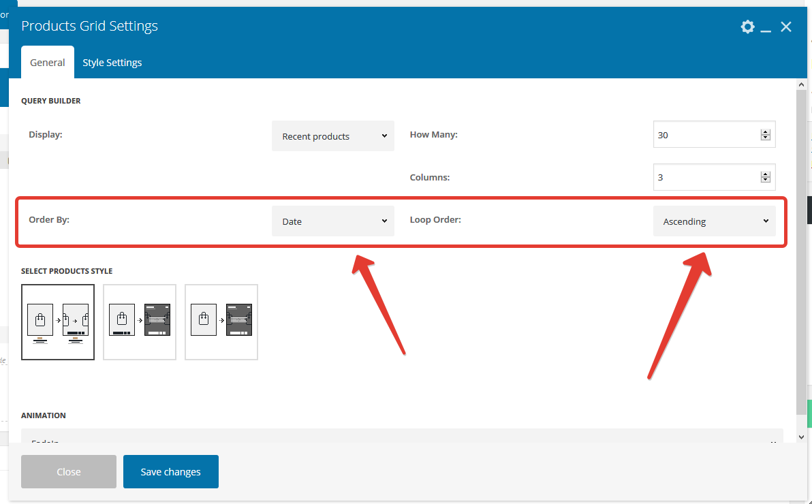812x504 pixels.
Task: Decrement the Columns value using down arrow
Action: pos(766,180)
